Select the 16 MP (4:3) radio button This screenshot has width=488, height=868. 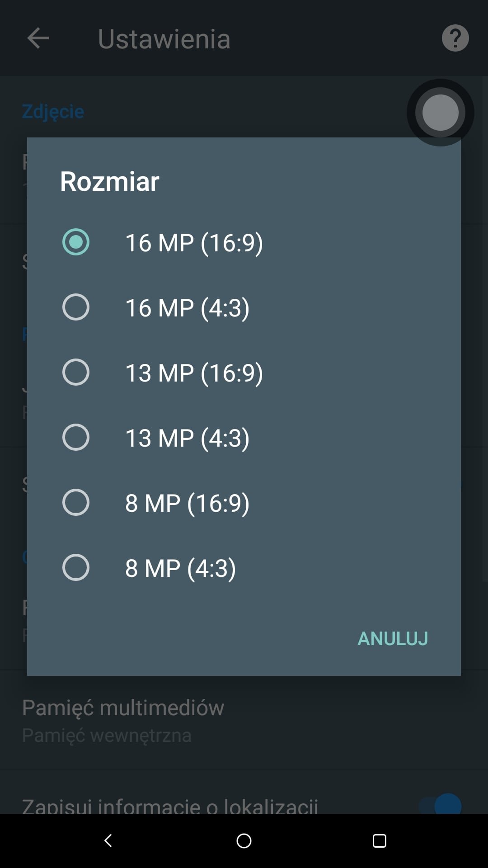75,307
